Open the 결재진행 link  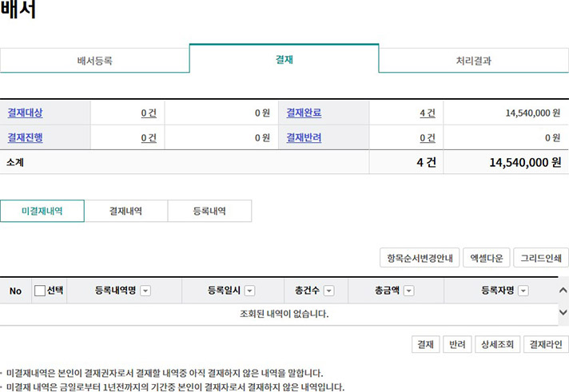click(x=25, y=137)
